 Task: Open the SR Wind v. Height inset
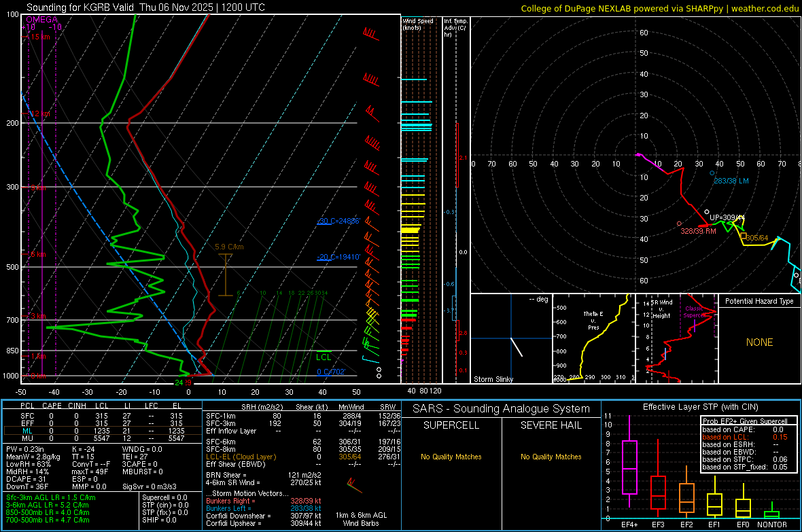(677, 338)
